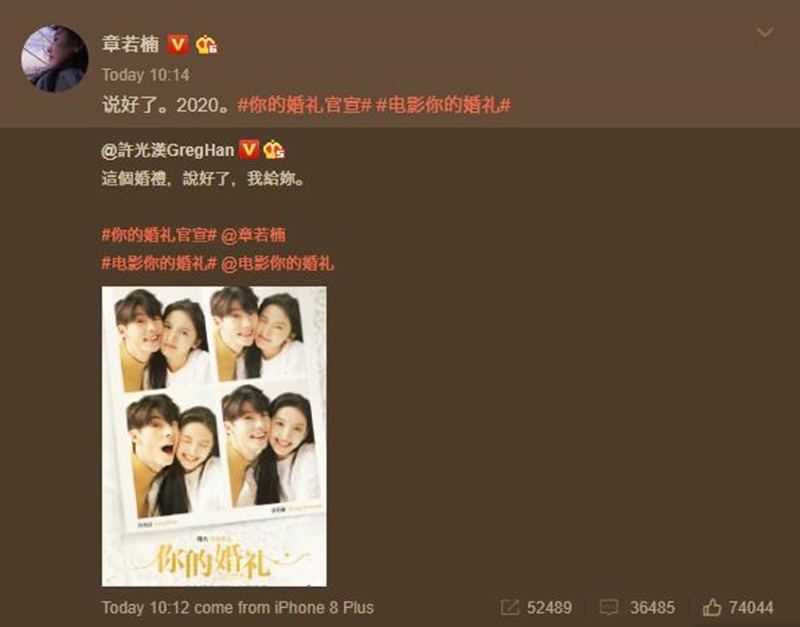
Task: Click the verified V badge next to GregHan
Action: pyautogui.click(x=249, y=149)
